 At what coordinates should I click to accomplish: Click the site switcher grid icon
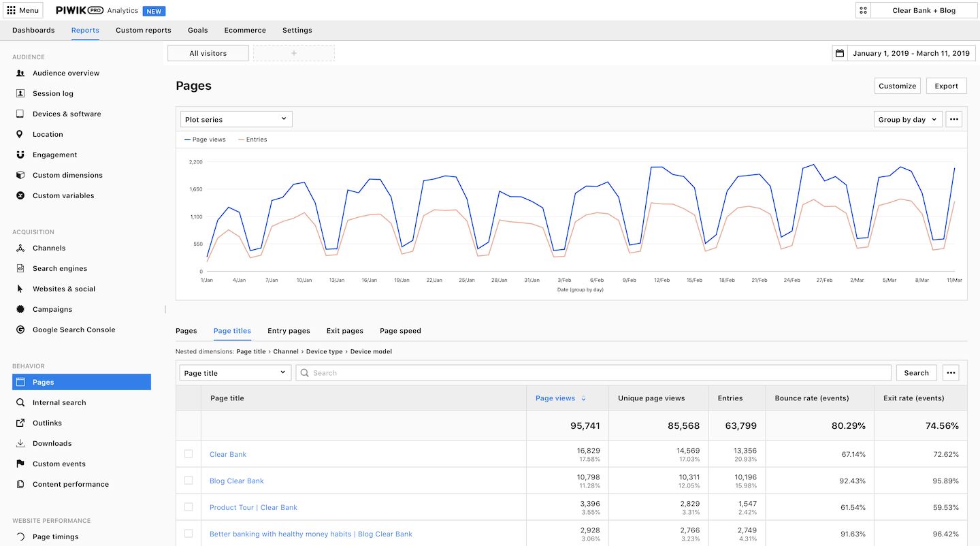pos(864,10)
